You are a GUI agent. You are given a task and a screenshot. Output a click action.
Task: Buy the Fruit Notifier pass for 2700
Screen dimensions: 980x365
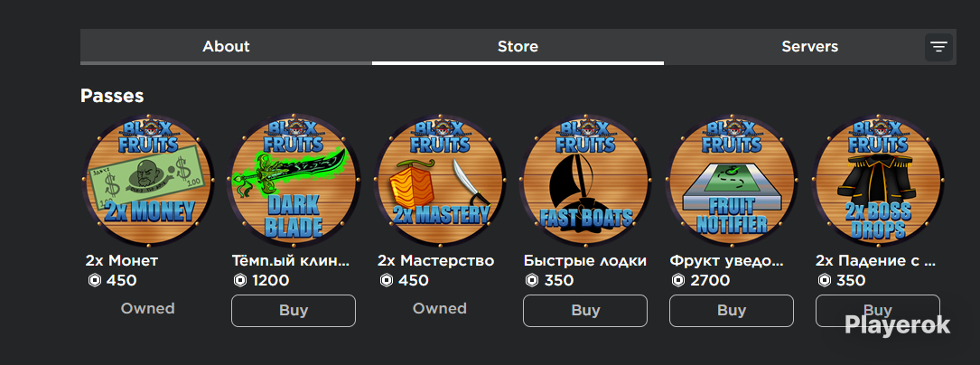732,311
